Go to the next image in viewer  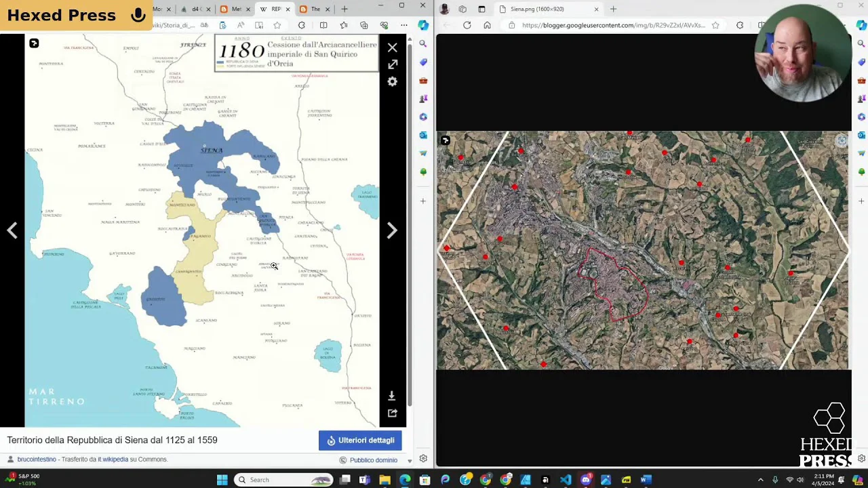pyautogui.click(x=391, y=230)
